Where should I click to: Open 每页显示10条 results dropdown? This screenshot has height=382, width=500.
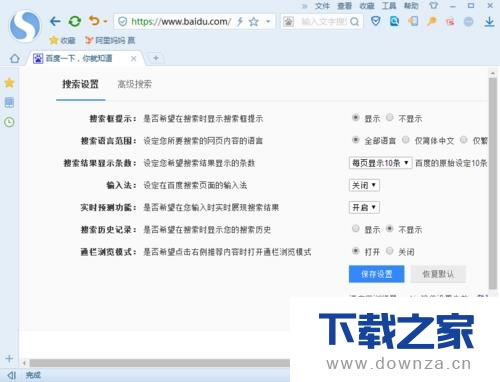coord(380,163)
